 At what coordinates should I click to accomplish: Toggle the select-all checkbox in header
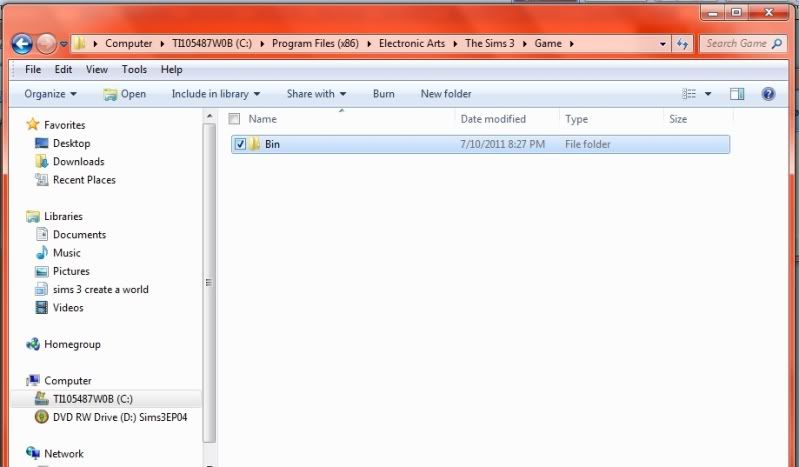[x=234, y=119]
